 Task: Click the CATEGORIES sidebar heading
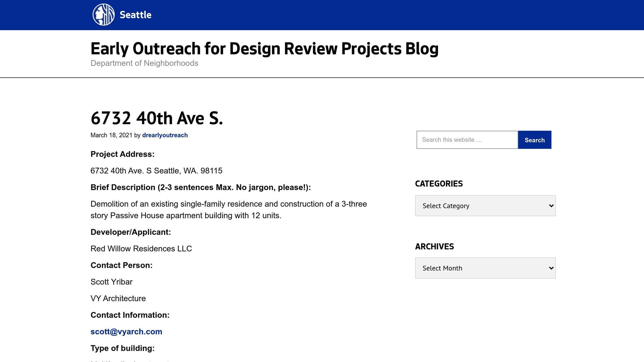439,184
